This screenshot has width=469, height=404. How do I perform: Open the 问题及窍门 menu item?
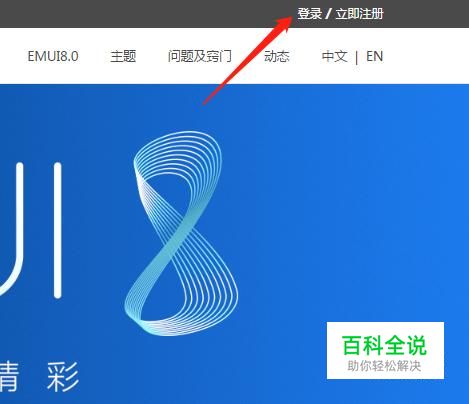[x=200, y=56]
